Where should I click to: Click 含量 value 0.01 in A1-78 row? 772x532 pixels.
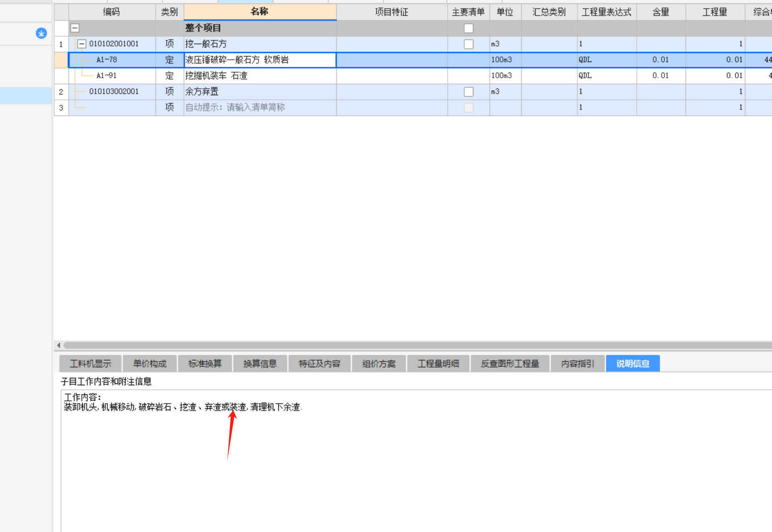(661, 60)
